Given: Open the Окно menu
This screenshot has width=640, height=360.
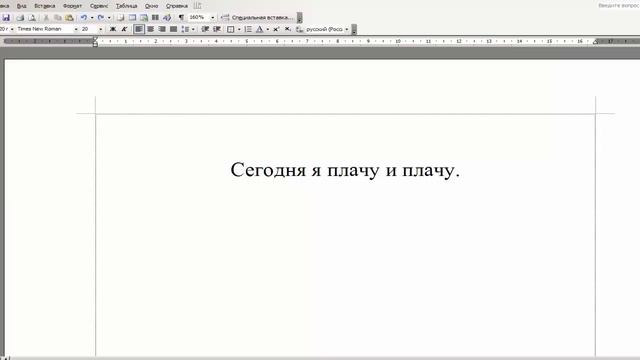Looking at the screenshot, I should (x=151, y=6).
